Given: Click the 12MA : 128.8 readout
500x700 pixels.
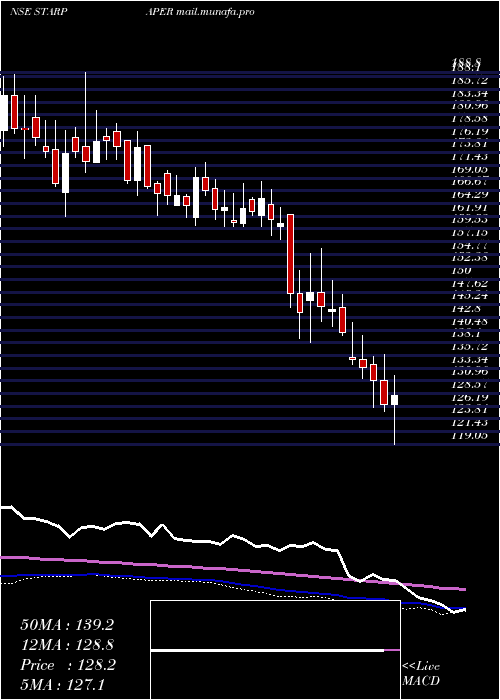Looking at the screenshot, I should pos(67,645).
